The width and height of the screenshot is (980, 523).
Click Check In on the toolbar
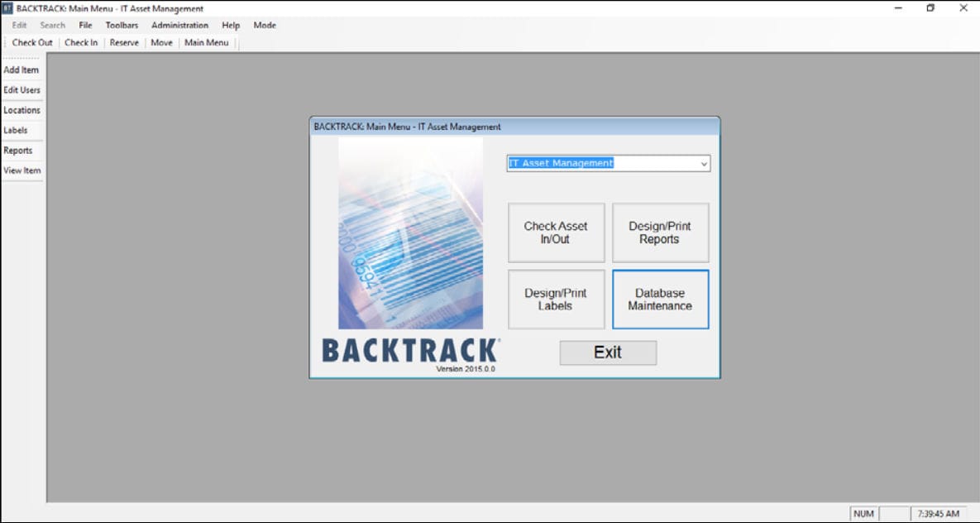click(x=80, y=42)
